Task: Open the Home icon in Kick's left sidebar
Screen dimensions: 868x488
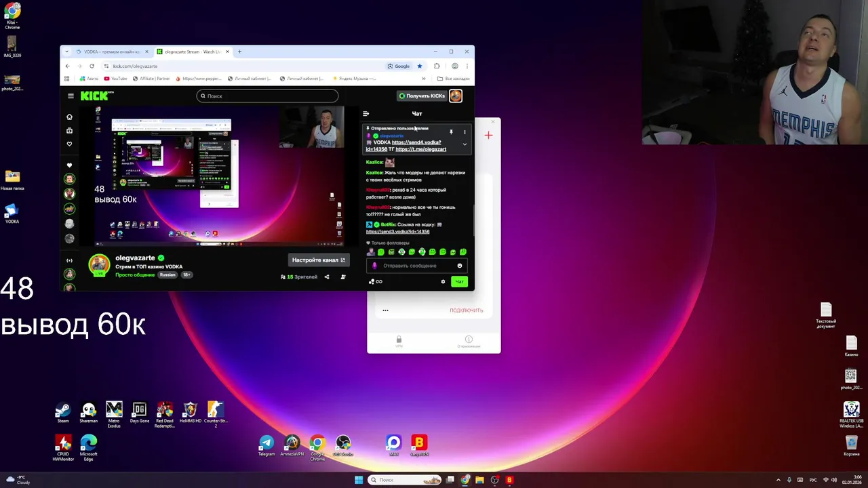Action: click(69, 117)
